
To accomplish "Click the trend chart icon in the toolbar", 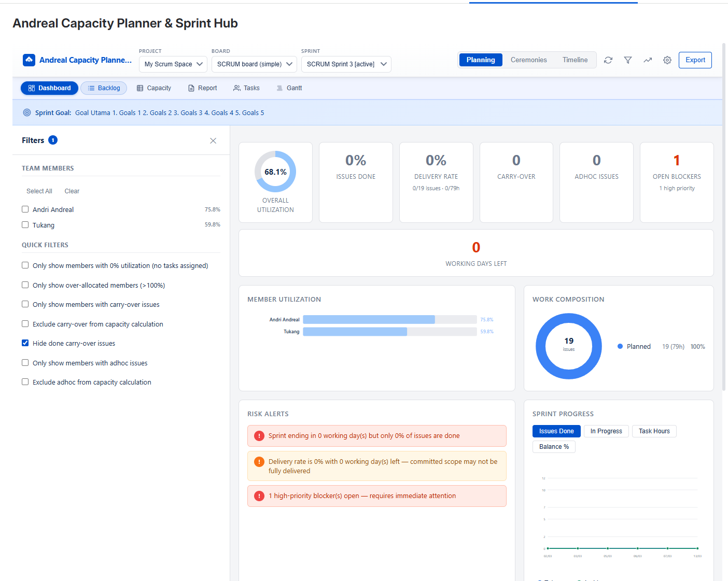I will click(647, 60).
